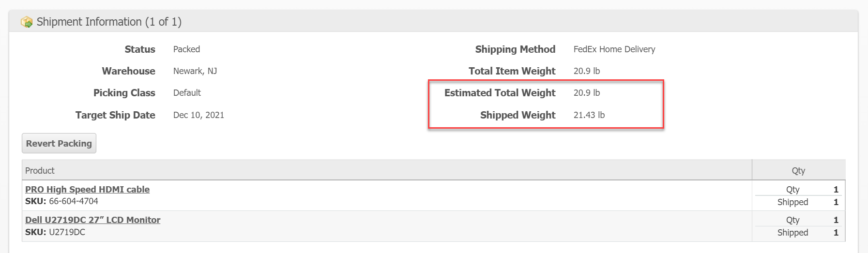868x253 pixels.
Task: Click the FedEx Home Delivery shipping method
Action: (614, 49)
